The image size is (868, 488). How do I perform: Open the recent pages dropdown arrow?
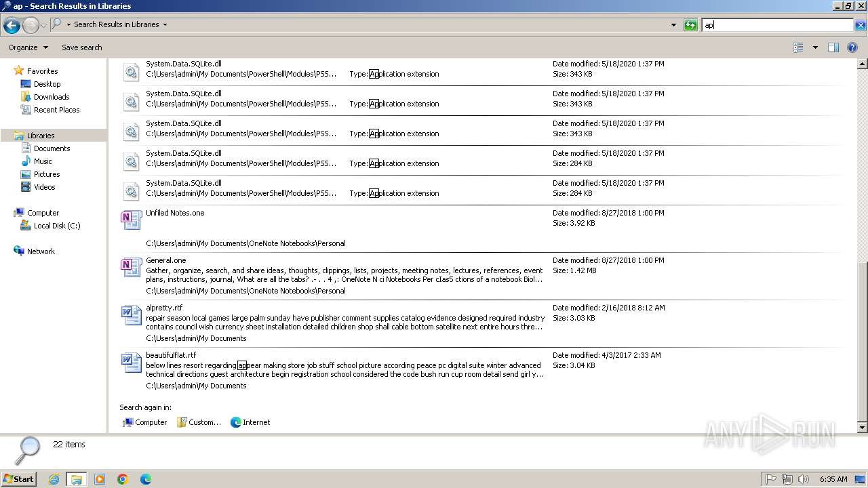point(44,26)
